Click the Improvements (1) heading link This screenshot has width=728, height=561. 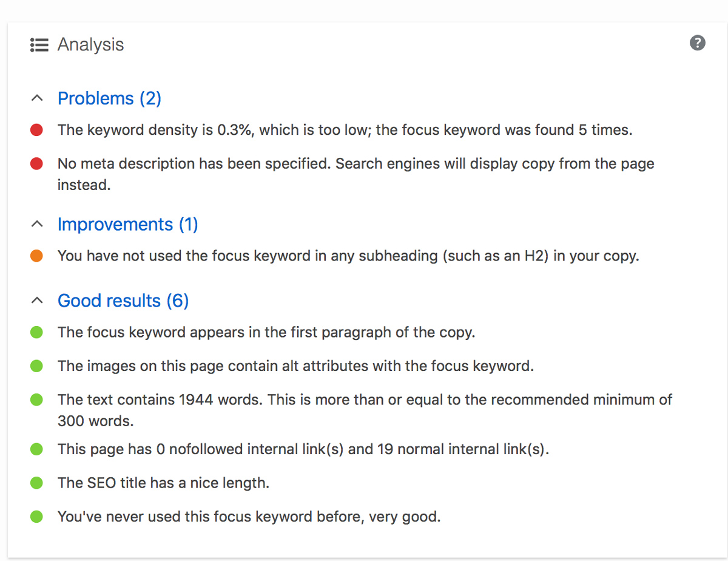pos(128,225)
